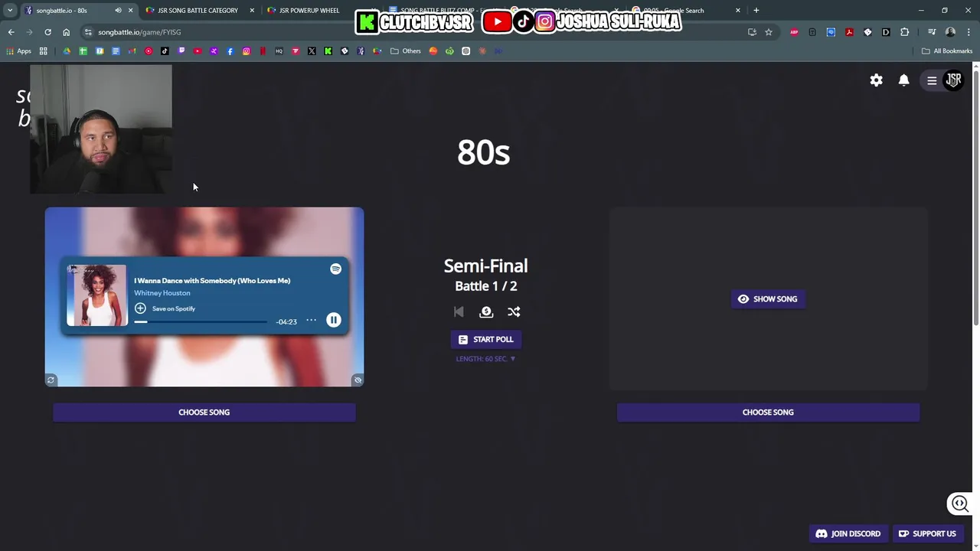Open the Apps bookmark shortcut

point(19,51)
